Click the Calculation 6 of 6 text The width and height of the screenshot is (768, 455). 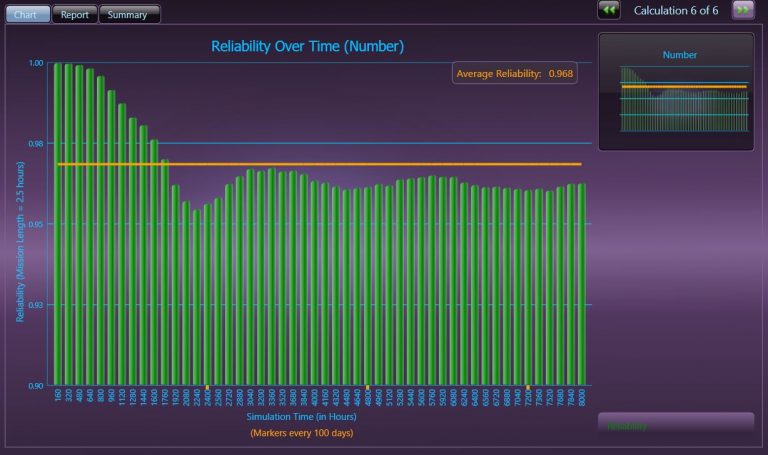[676, 10]
